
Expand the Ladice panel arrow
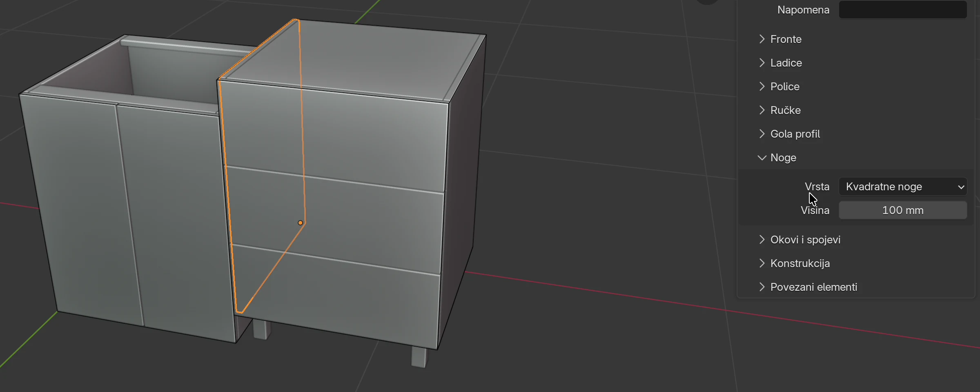click(762, 63)
